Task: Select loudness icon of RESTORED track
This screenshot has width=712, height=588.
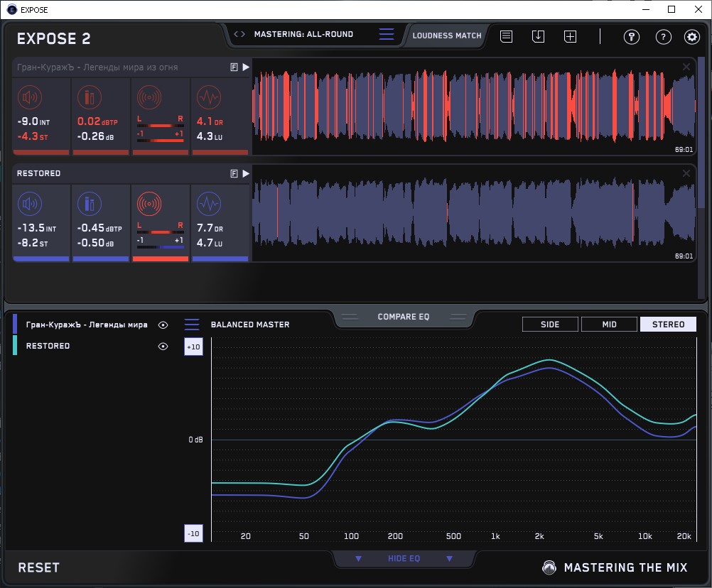Action: pyautogui.click(x=28, y=205)
